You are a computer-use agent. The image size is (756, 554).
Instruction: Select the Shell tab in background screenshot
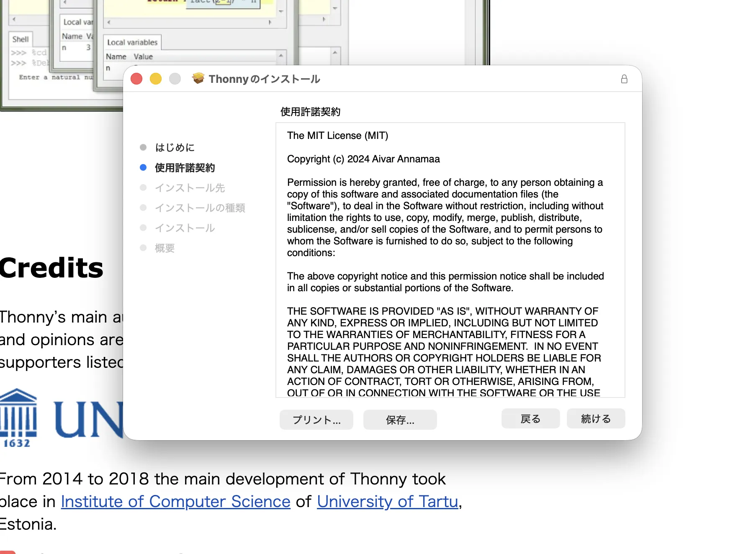21,39
